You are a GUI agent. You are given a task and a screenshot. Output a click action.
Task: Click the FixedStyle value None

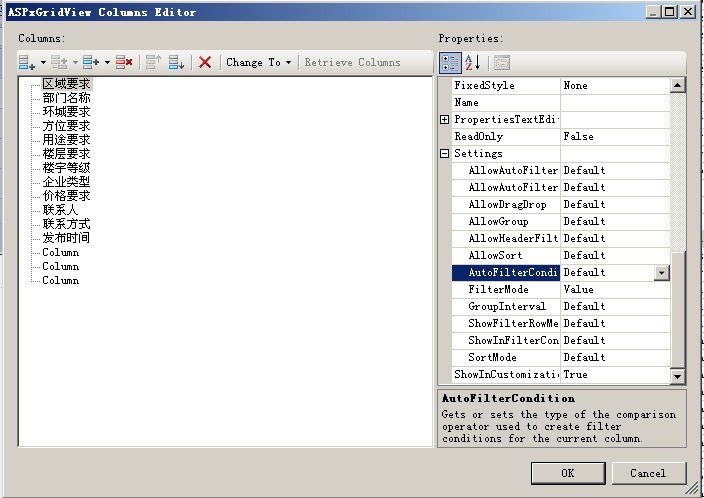click(615, 85)
